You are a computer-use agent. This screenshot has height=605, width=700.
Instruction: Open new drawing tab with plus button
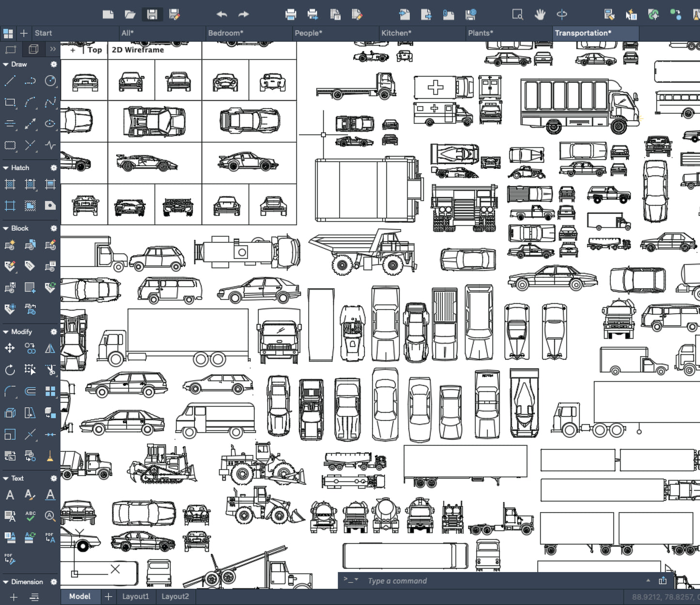click(x=23, y=33)
